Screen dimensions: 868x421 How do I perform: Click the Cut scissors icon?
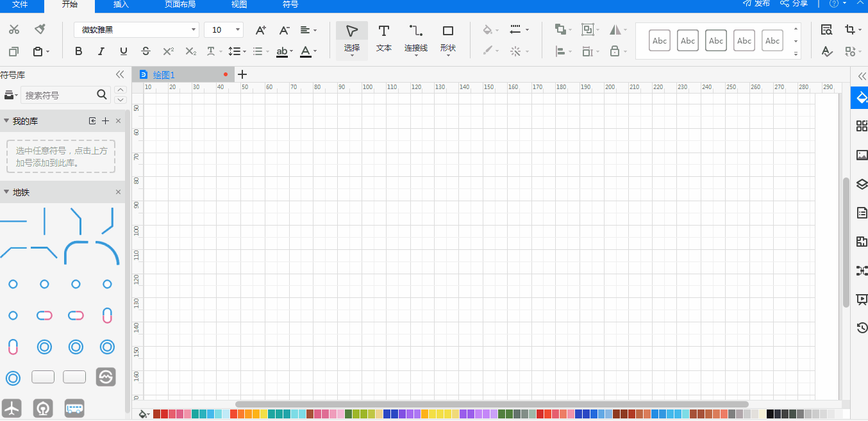(x=14, y=29)
